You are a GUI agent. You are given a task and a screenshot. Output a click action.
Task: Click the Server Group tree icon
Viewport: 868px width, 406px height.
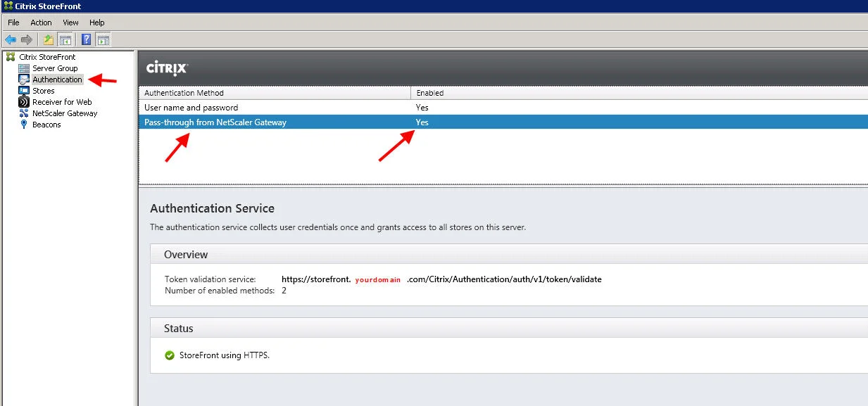(24, 68)
